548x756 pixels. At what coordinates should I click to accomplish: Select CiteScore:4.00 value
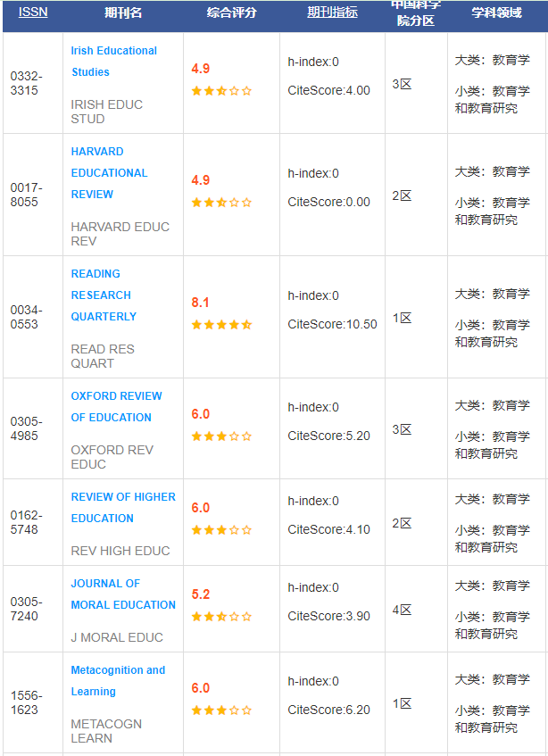point(328,90)
